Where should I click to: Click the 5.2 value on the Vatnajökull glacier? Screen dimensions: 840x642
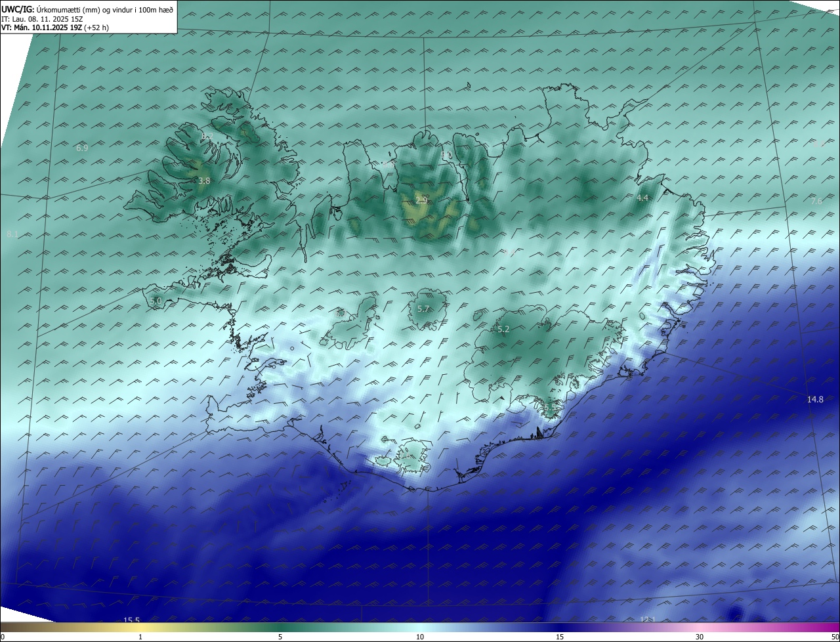point(503,330)
